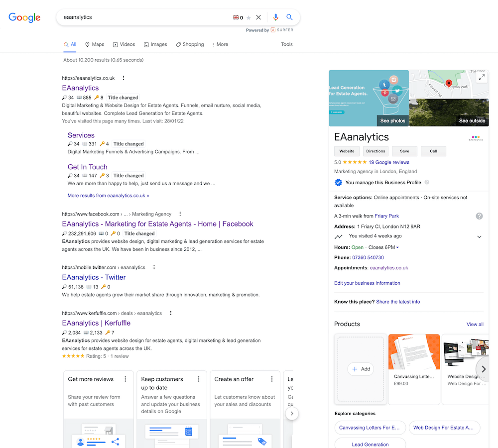Open search Tools
Image resolution: width=498 pixels, height=448 pixels.
pos(287,44)
